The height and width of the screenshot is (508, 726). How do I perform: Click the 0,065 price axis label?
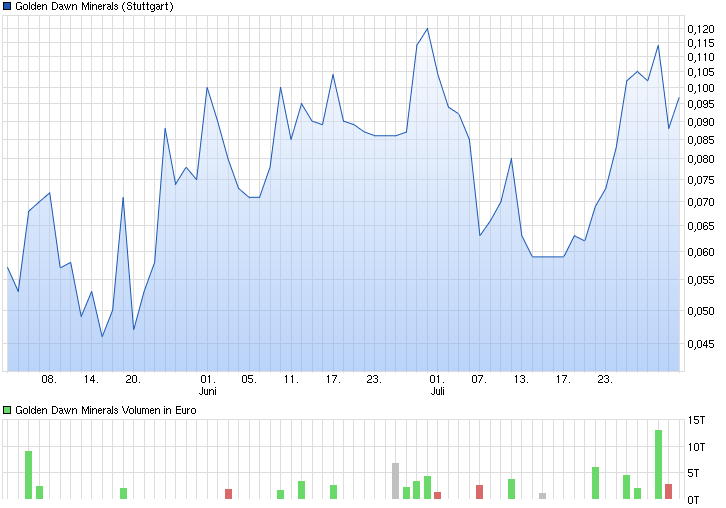click(701, 226)
